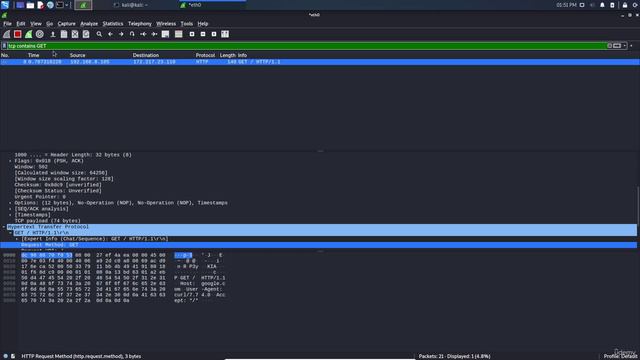The width and height of the screenshot is (640, 360).
Task: Open notifications bell in system tray
Action: pos(602,5)
